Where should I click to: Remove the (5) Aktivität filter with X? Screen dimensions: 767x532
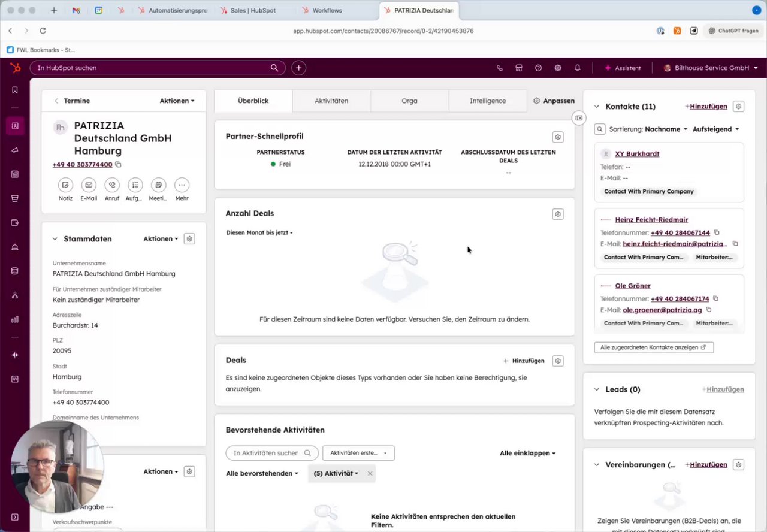pyautogui.click(x=370, y=474)
